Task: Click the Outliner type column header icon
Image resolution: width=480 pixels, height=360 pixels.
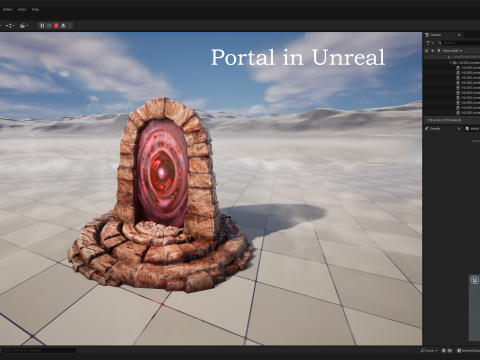Action: pos(439,51)
